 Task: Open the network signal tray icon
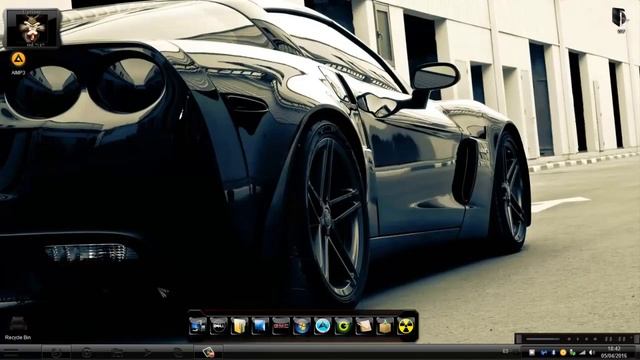point(582,352)
